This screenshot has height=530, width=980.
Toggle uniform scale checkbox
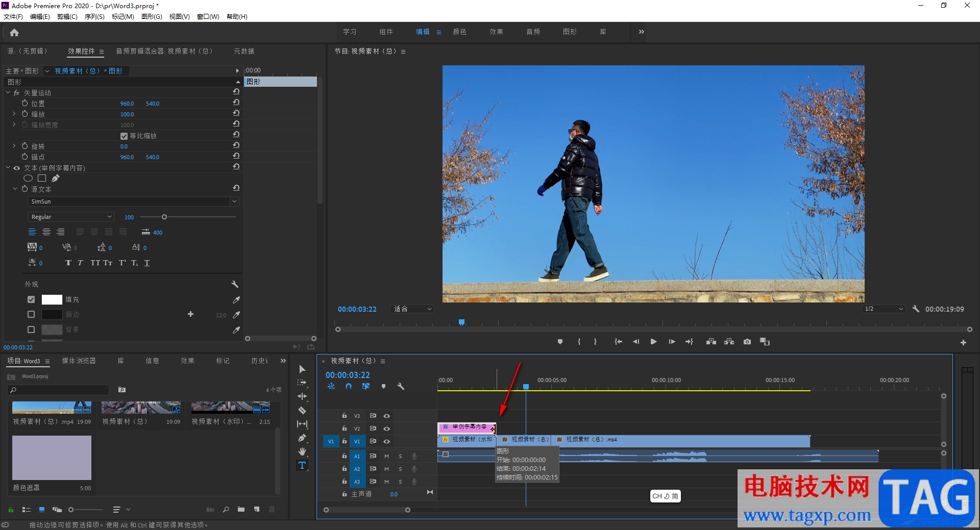point(124,136)
